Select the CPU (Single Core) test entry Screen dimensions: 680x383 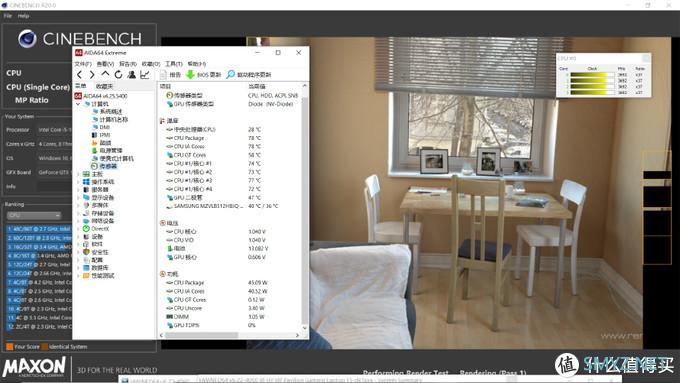38,87
